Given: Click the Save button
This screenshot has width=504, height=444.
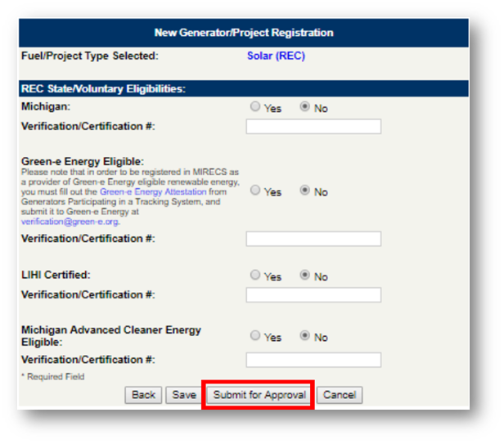Looking at the screenshot, I should coord(184,395).
